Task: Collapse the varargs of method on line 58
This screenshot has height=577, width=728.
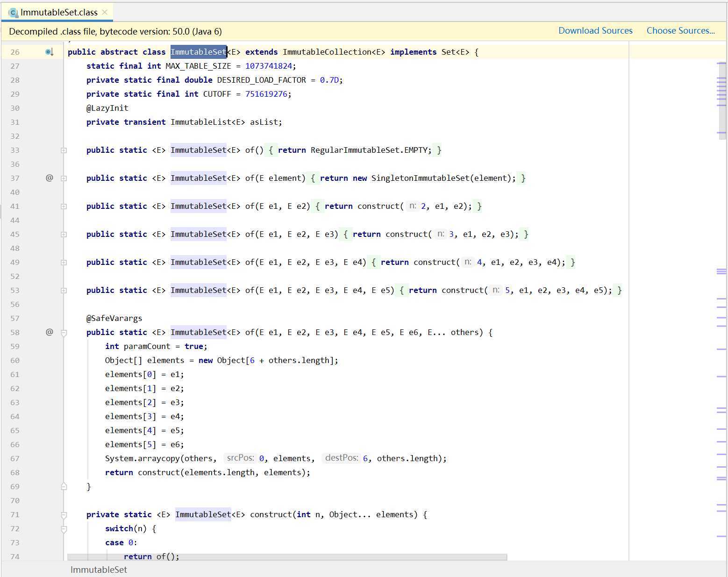Action: (x=64, y=333)
